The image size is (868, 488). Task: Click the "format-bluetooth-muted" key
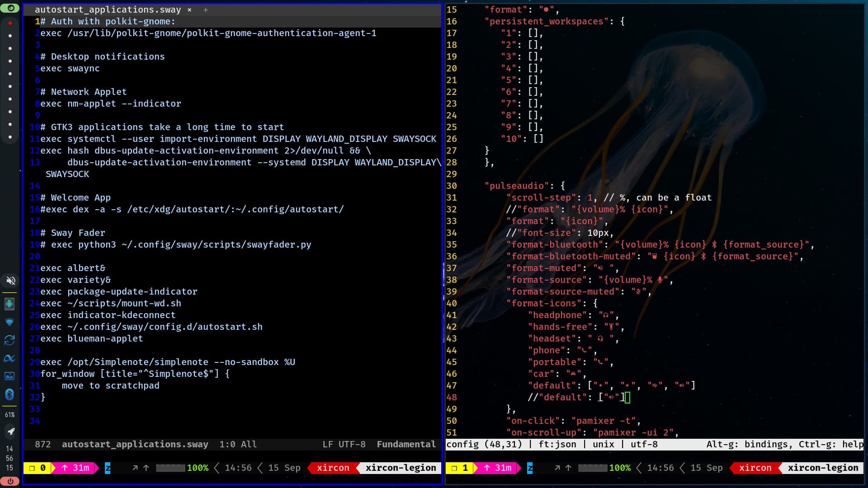pos(571,256)
